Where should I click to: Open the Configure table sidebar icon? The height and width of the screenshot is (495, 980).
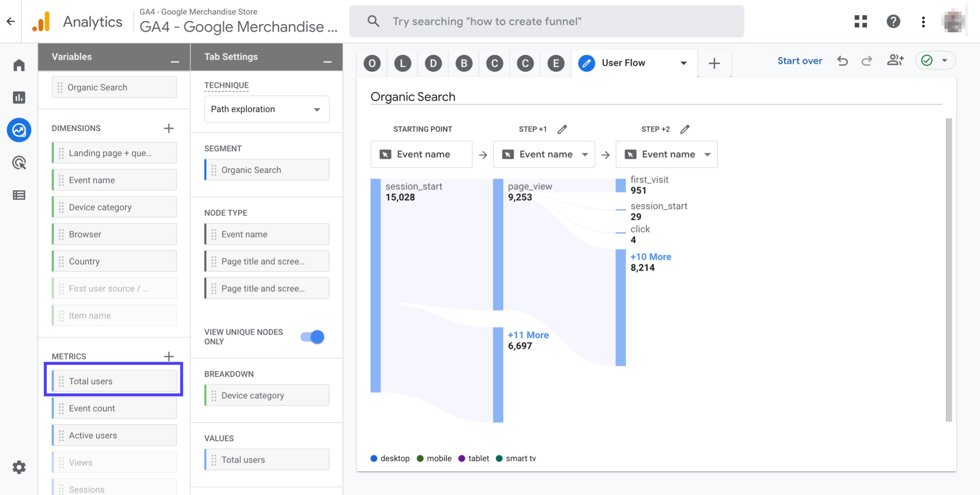tap(19, 195)
